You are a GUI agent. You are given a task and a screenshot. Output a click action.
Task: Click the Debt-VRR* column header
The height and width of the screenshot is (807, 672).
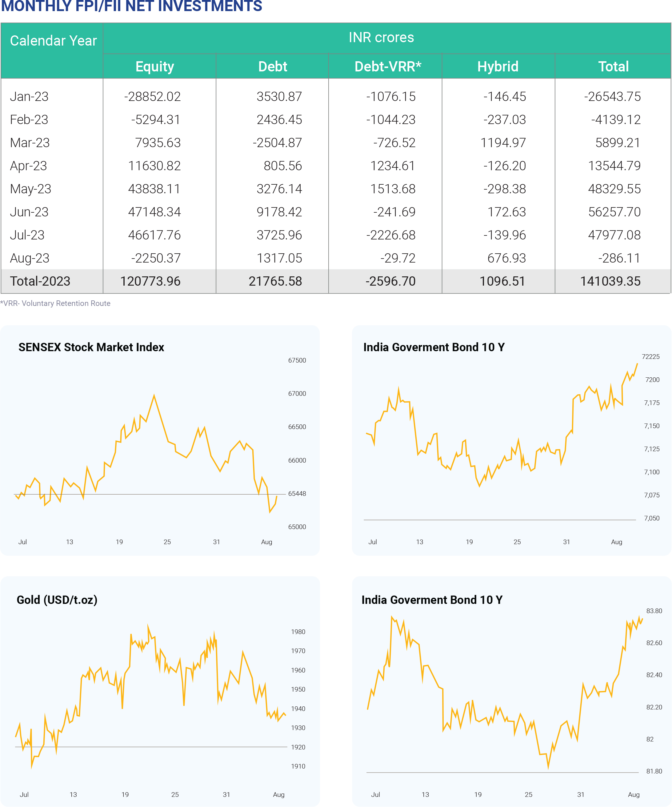[387, 66]
